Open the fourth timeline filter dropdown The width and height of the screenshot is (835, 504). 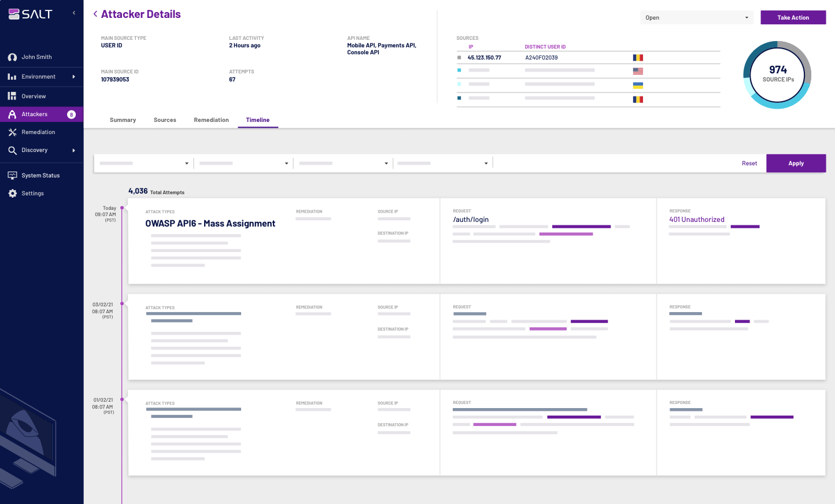point(443,164)
